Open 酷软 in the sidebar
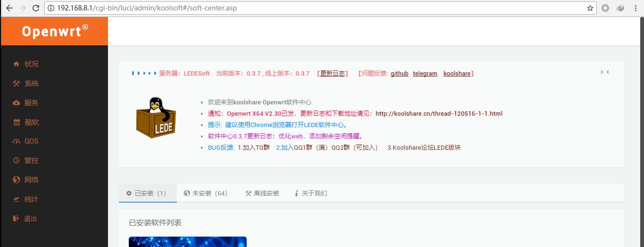 [x=32, y=122]
